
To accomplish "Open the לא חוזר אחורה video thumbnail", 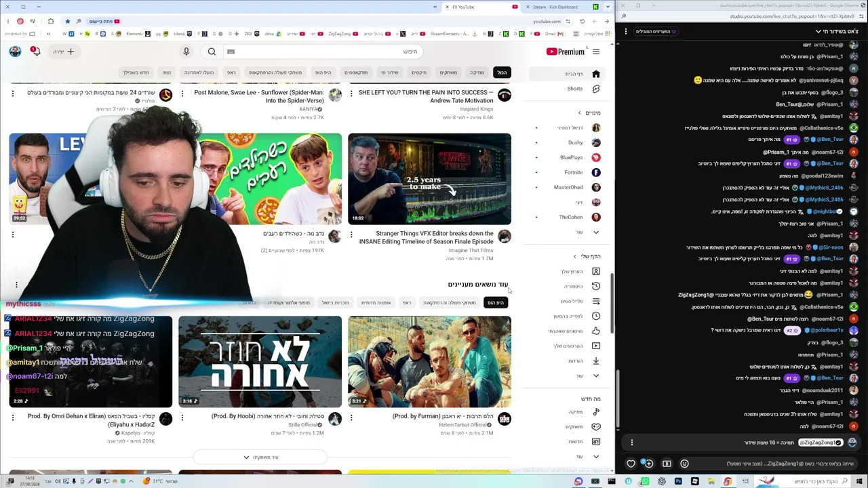I will point(260,361).
